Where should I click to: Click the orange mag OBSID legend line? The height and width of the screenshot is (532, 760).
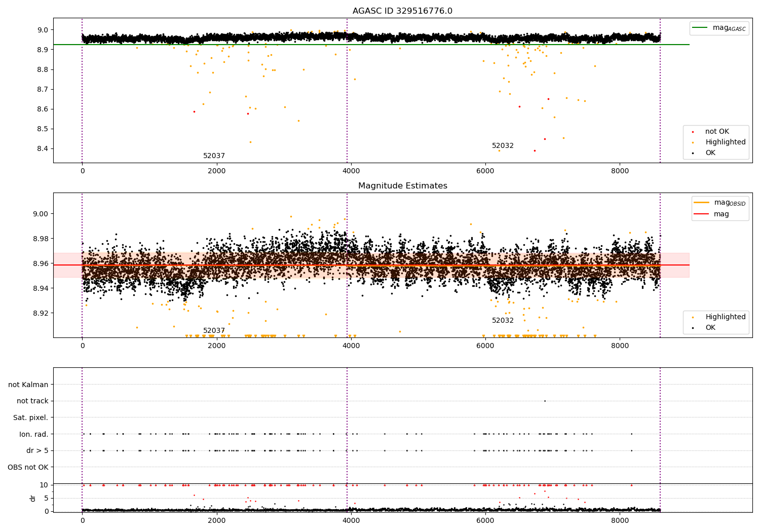coord(702,203)
